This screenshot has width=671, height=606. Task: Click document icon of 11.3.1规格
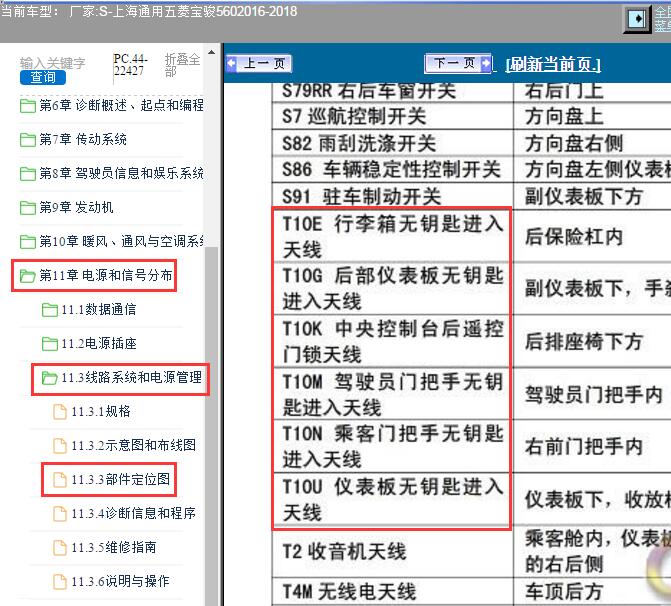pos(60,412)
